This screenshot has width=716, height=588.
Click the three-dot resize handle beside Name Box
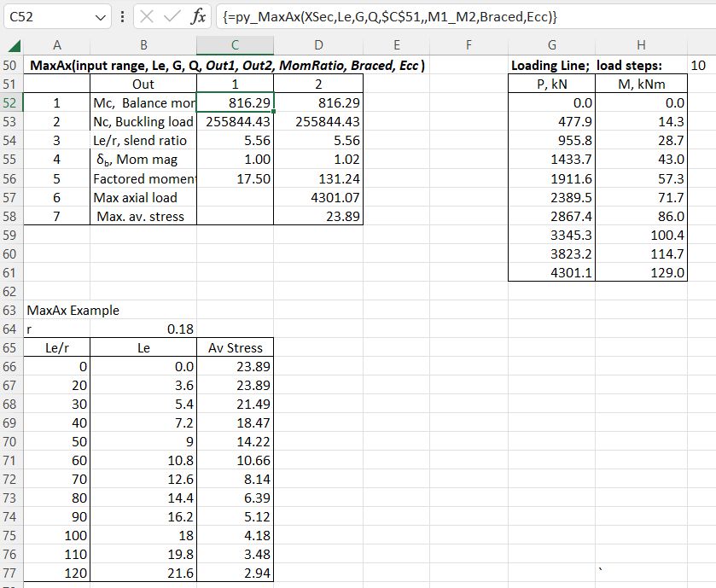(124, 16)
